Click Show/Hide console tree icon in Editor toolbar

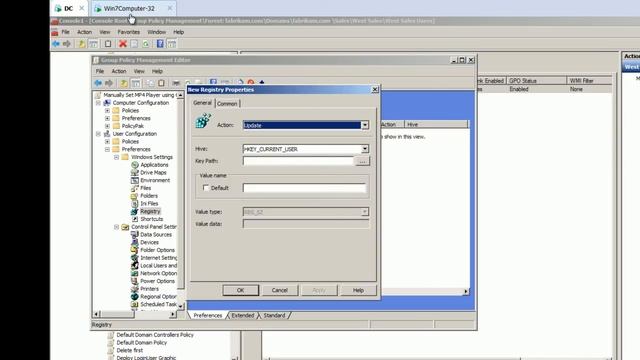point(136,83)
